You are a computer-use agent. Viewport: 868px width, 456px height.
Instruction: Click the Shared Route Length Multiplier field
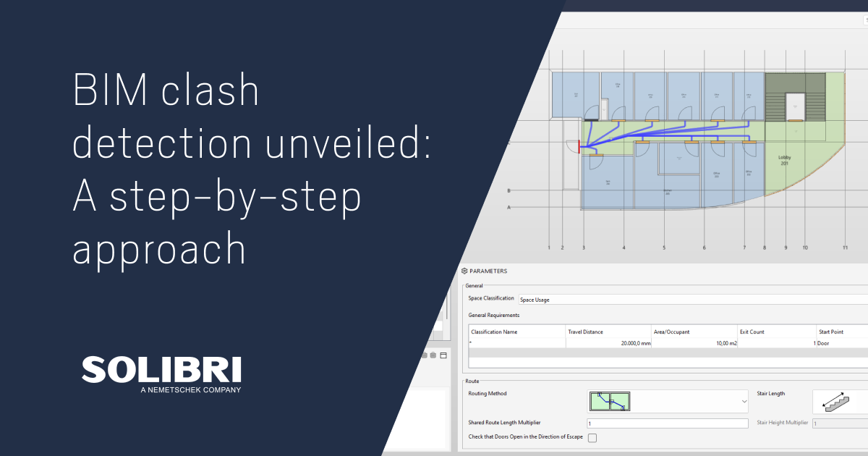(x=667, y=423)
